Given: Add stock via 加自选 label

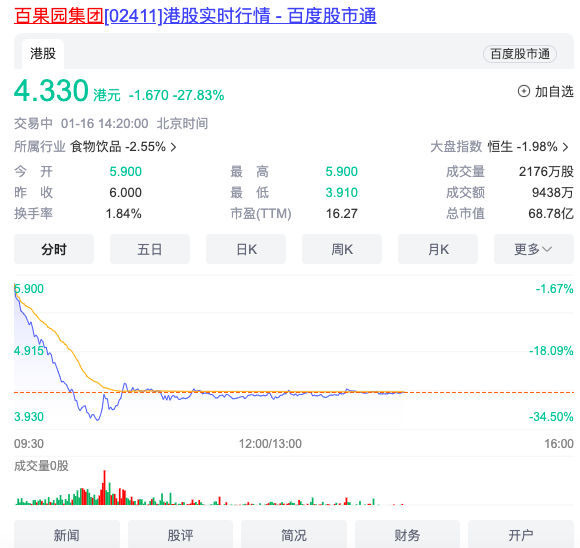Looking at the screenshot, I should coord(554,91).
